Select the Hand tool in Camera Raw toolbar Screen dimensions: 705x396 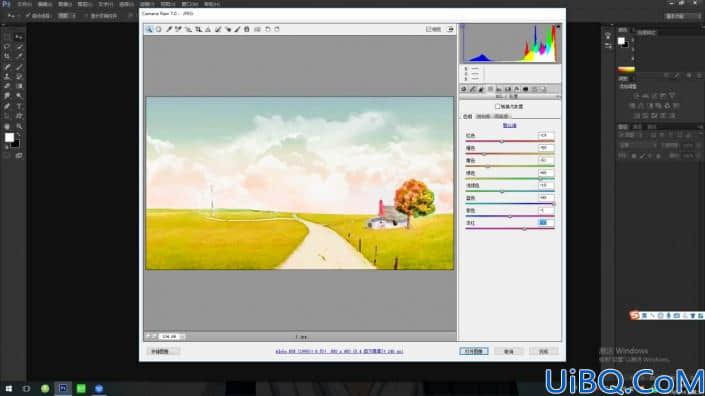tap(159, 29)
